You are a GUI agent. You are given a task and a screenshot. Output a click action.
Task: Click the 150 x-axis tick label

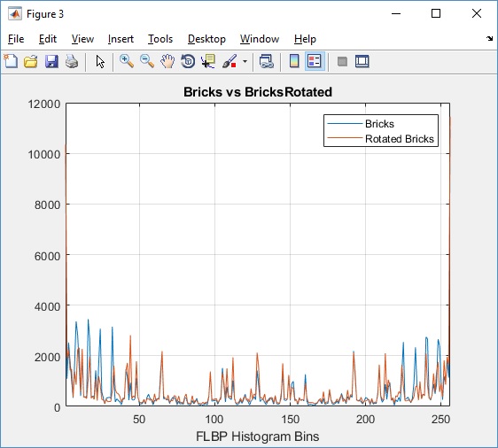coord(290,420)
